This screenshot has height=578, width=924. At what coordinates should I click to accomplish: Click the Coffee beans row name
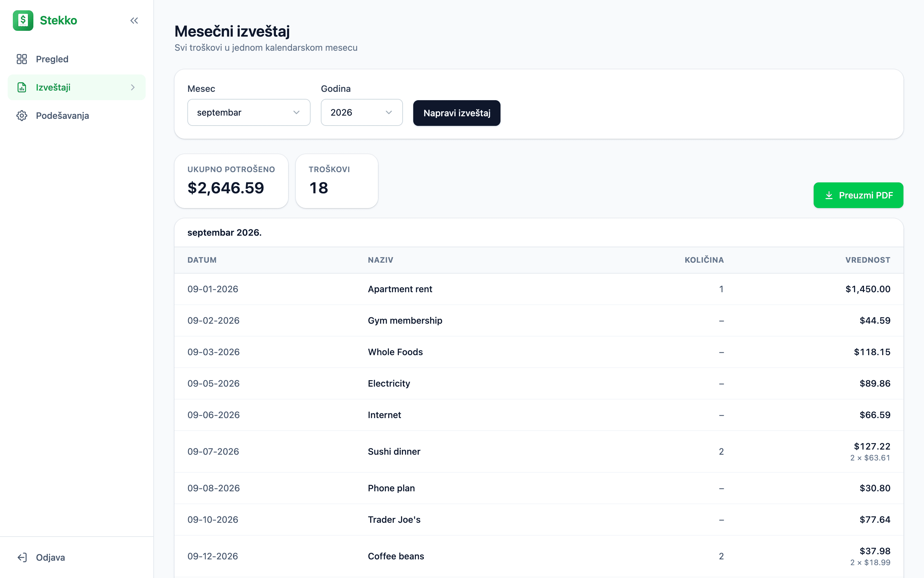pyautogui.click(x=396, y=556)
